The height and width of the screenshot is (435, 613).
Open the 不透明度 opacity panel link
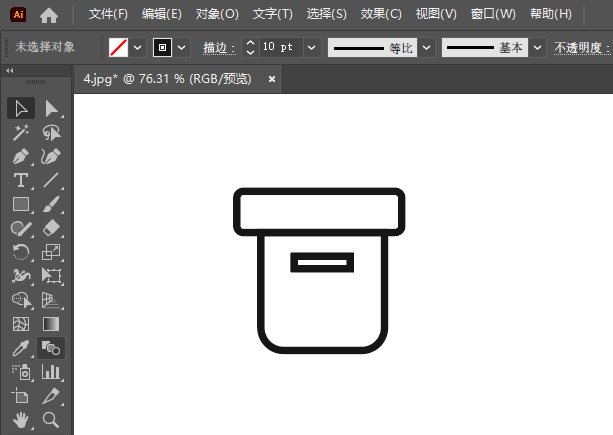click(x=581, y=48)
